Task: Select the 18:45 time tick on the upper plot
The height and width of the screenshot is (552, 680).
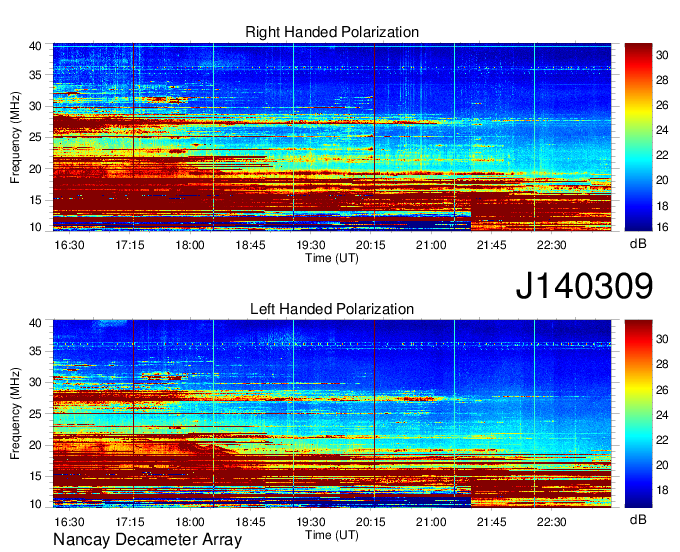Action: pos(250,245)
